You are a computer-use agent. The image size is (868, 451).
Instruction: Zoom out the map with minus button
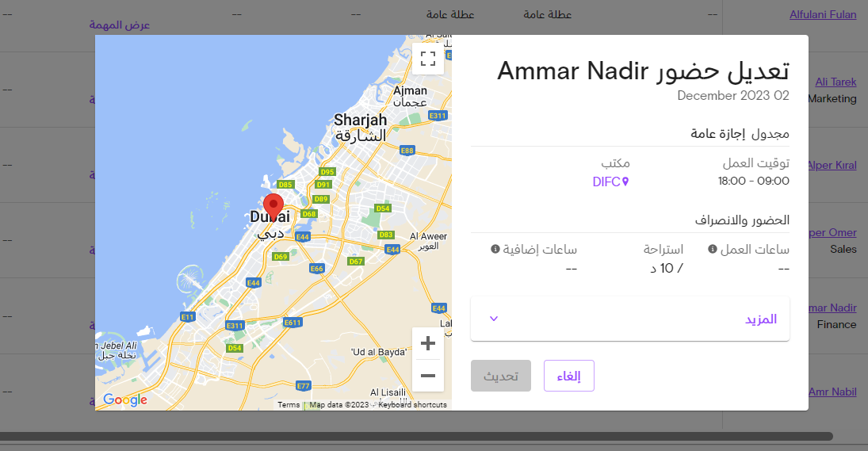tap(428, 376)
